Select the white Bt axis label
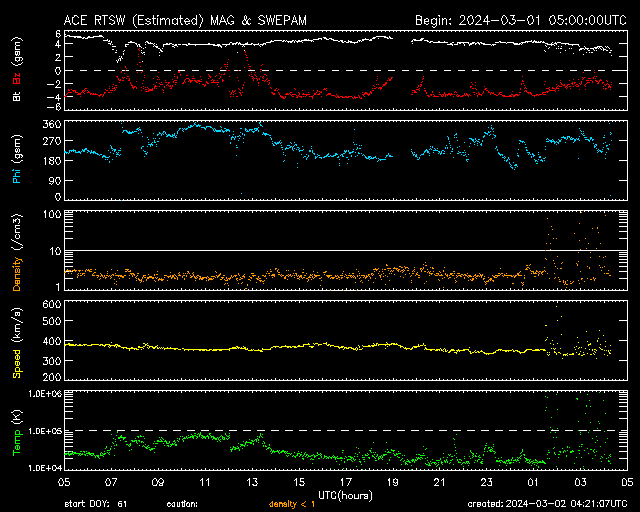Screen dimensions: 640x512 (17, 98)
